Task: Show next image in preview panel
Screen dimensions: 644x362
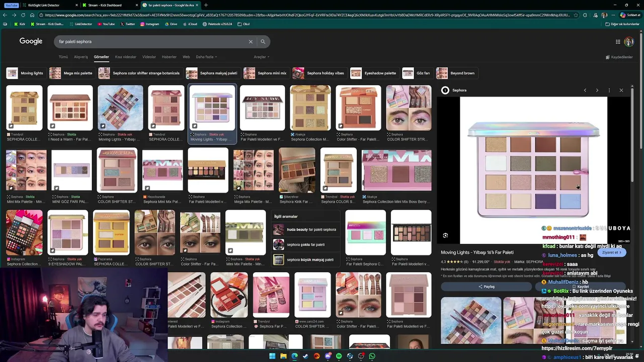Action: [597, 90]
